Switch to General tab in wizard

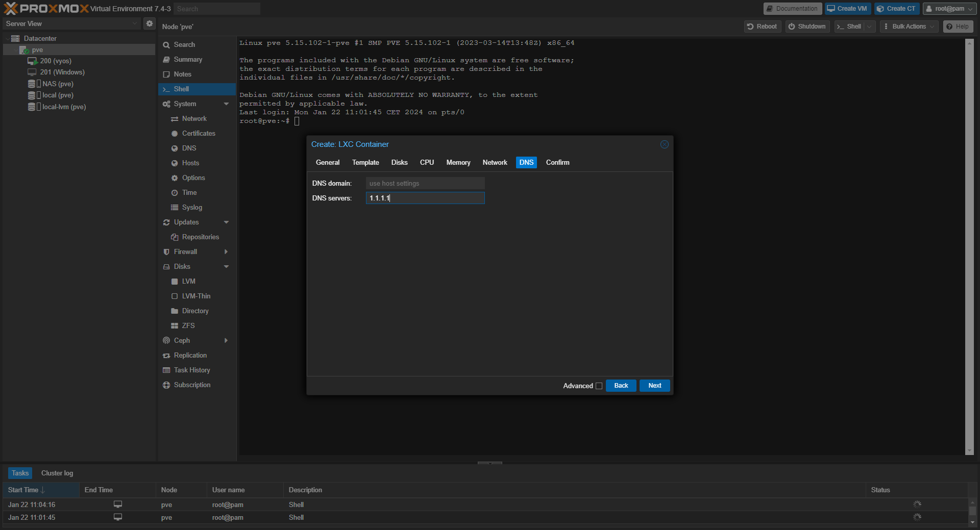(x=328, y=162)
